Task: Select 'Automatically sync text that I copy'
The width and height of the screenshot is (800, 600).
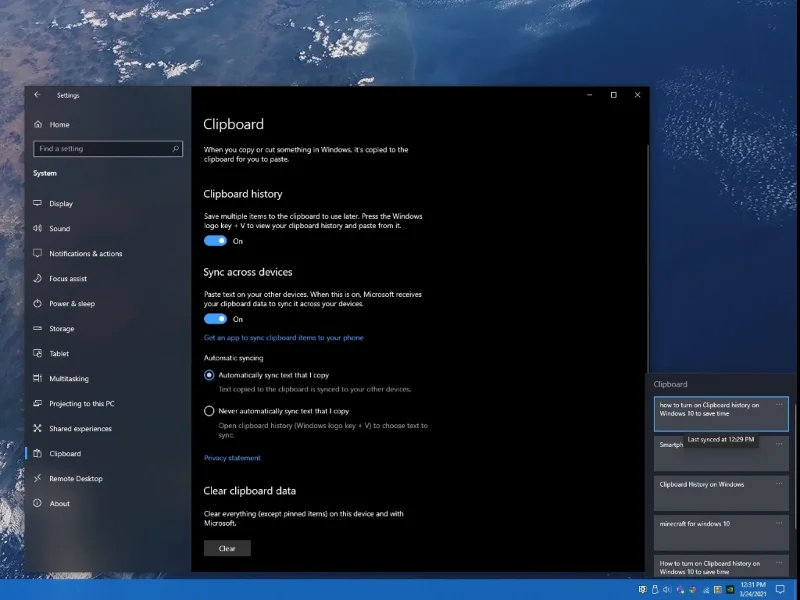Action: click(209, 375)
